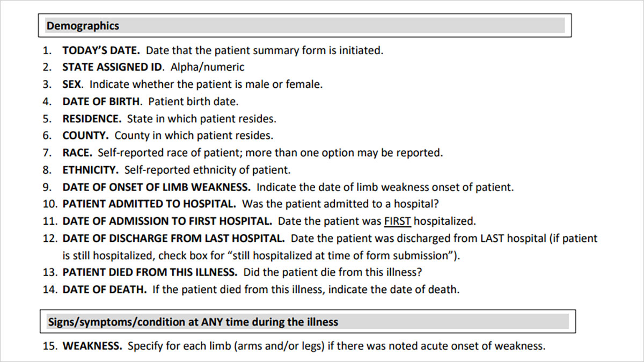Click DATE OF ONSET OF LIMB WEAKNESS

click(156, 187)
